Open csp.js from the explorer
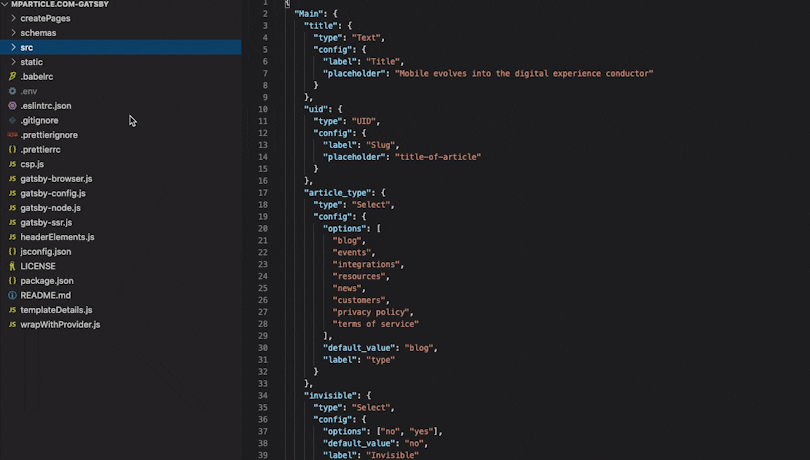 (x=32, y=164)
